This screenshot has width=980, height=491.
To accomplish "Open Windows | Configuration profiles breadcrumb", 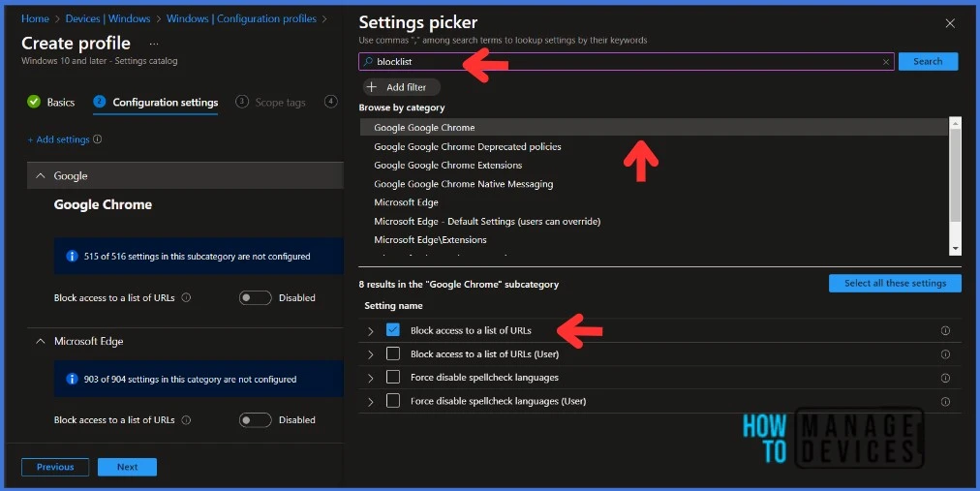I will point(241,18).
